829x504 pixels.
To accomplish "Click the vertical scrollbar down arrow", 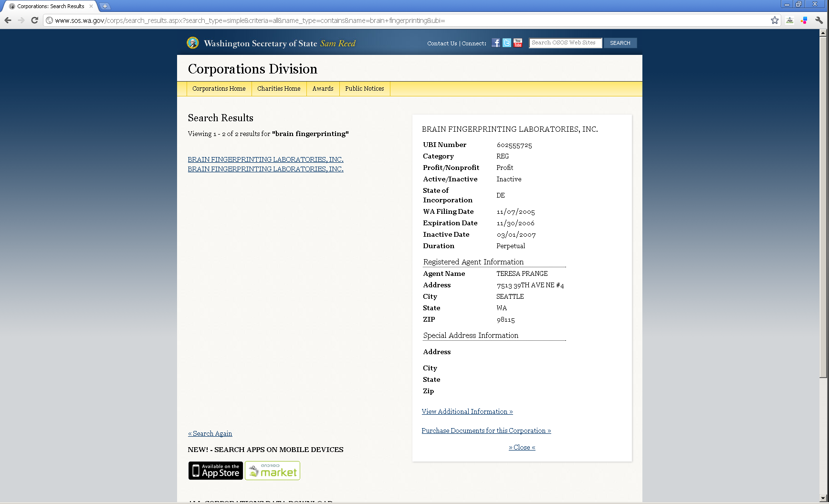I will (x=823, y=498).
